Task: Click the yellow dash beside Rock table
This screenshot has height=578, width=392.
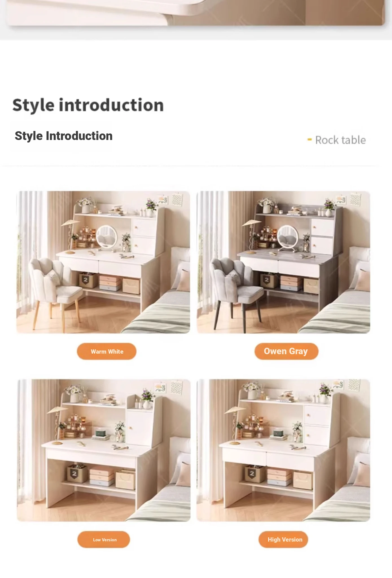Action: pyautogui.click(x=310, y=139)
